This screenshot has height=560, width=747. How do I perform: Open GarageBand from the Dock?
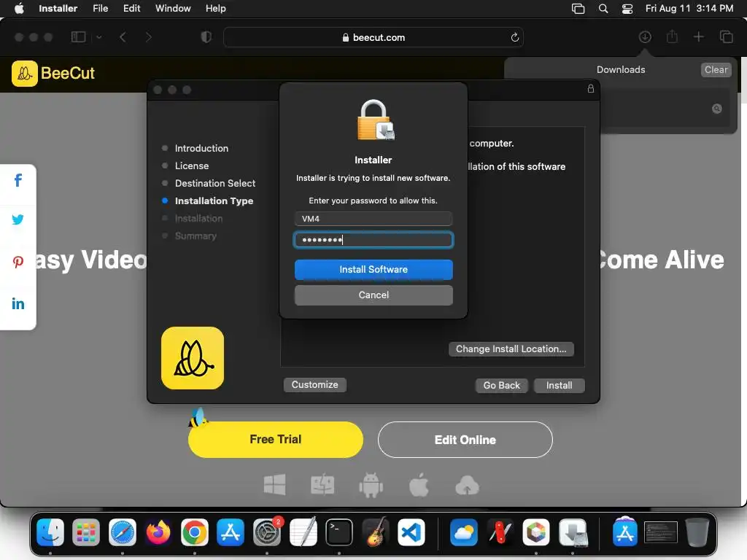[x=375, y=532]
